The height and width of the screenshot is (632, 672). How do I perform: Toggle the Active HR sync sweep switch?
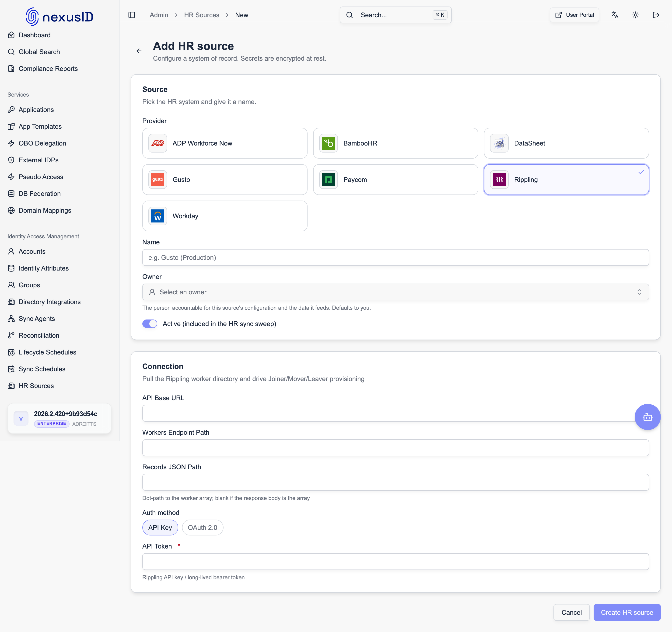click(150, 324)
